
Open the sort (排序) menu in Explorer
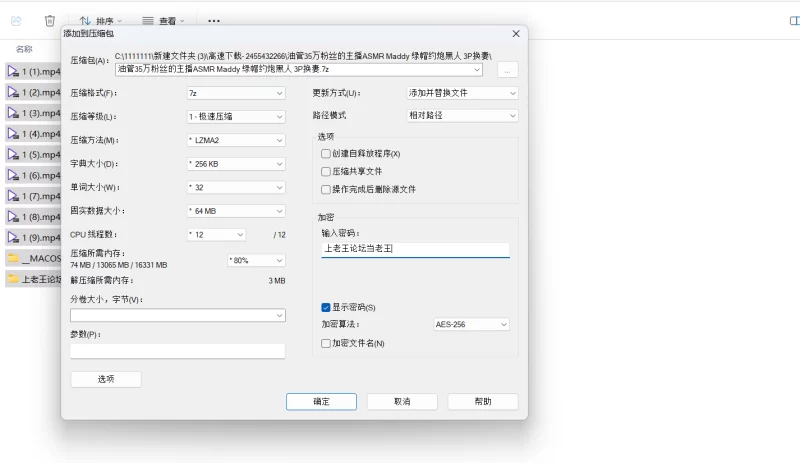[x=101, y=21]
